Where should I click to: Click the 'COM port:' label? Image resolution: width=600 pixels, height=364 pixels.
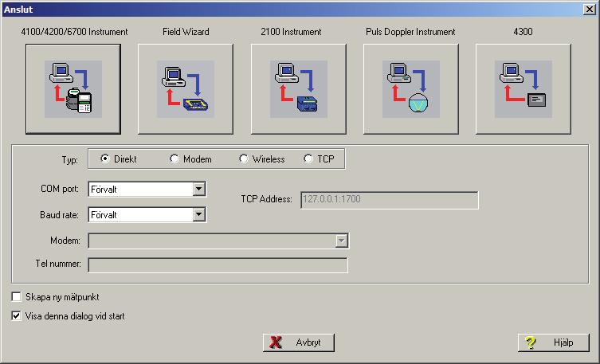[60, 189]
